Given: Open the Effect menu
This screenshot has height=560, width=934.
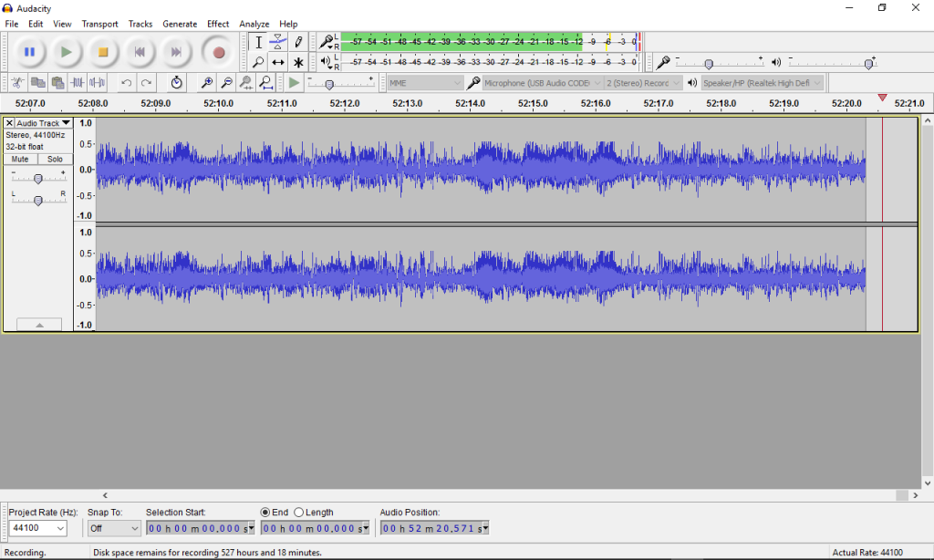Looking at the screenshot, I should pos(218,24).
